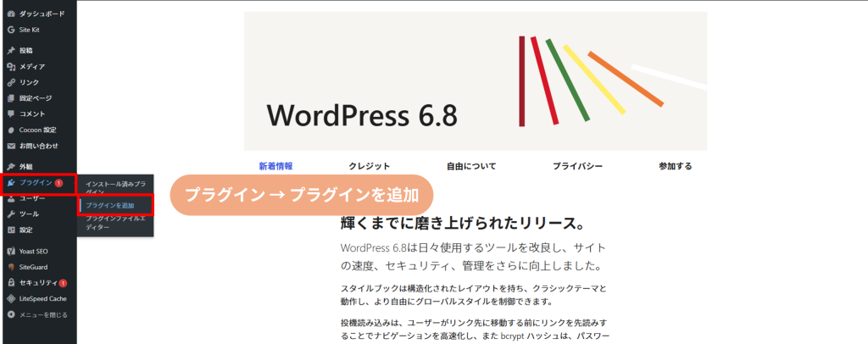Expand the プラグイン menu in sidebar

tap(36, 183)
